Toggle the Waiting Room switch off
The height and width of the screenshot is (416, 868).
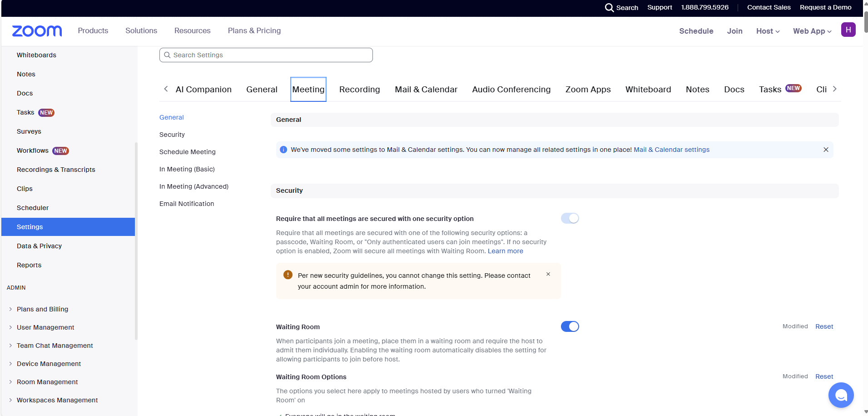coord(570,326)
